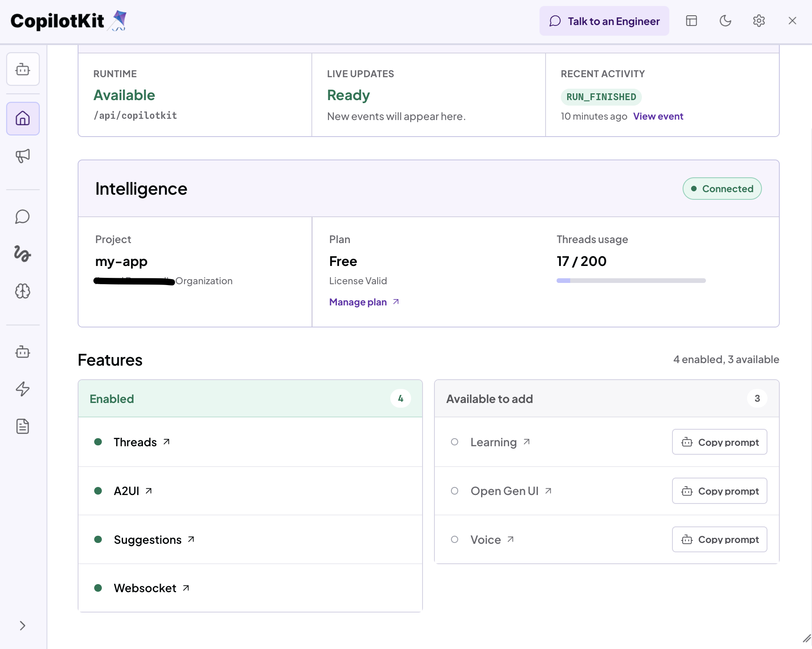Click the /api/copilotkit runtime path
The width and height of the screenshot is (812, 649).
135,115
